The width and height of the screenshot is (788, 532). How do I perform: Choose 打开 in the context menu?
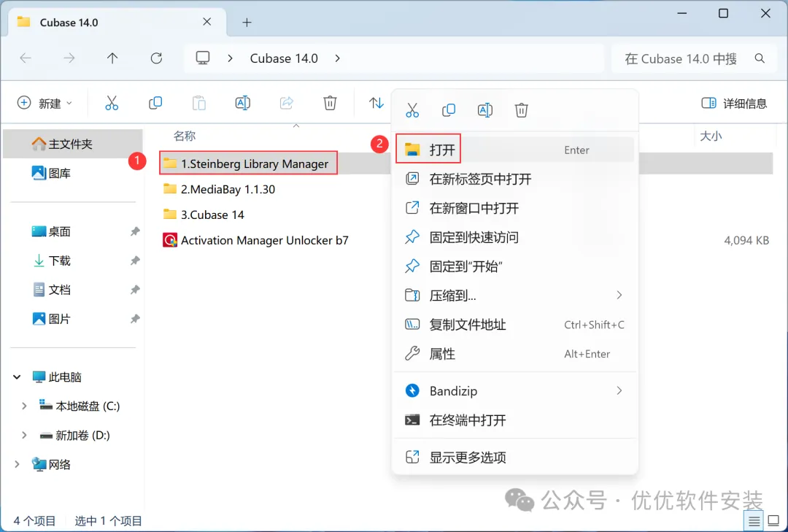point(514,150)
